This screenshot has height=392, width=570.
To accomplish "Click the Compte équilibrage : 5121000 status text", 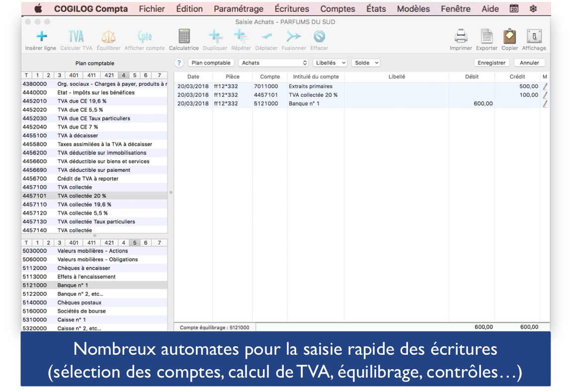I will click(215, 327).
